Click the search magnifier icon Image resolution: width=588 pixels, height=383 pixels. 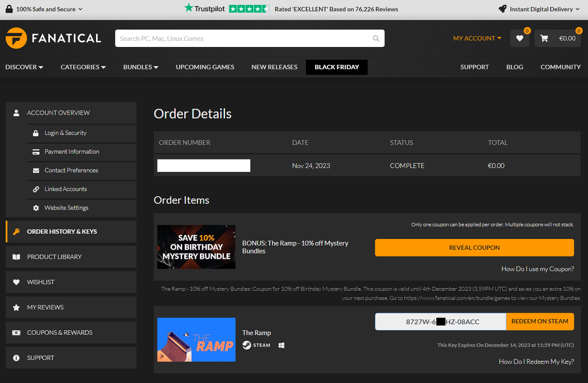point(376,39)
